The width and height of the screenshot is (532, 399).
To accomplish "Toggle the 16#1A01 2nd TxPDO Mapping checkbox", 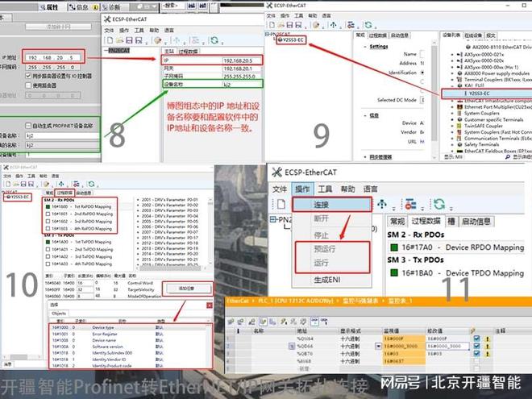I will [48, 249].
